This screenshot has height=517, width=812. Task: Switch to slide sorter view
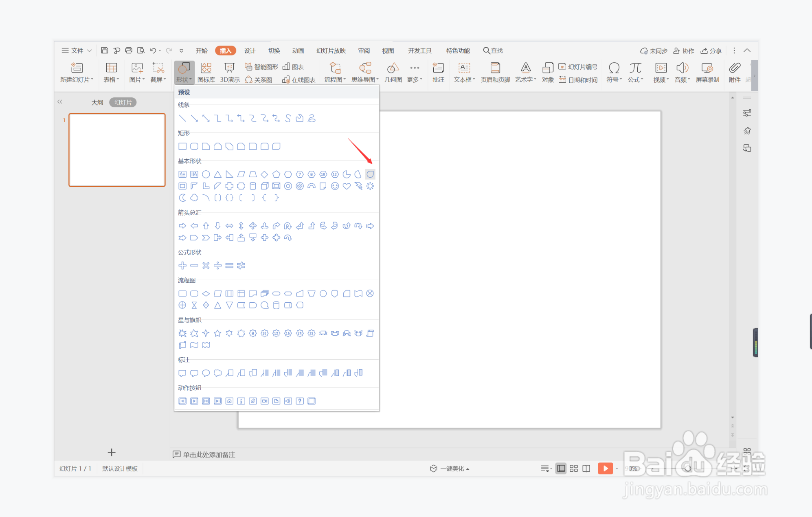point(573,469)
